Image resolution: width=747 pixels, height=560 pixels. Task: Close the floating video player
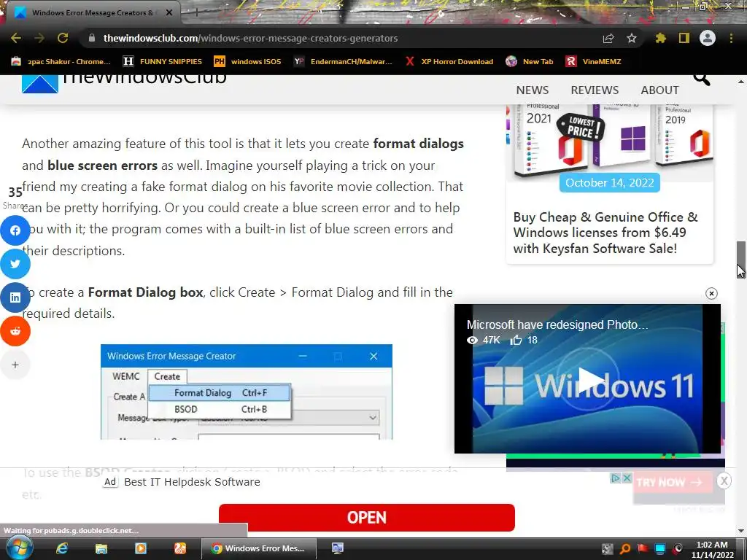[x=711, y=293]
